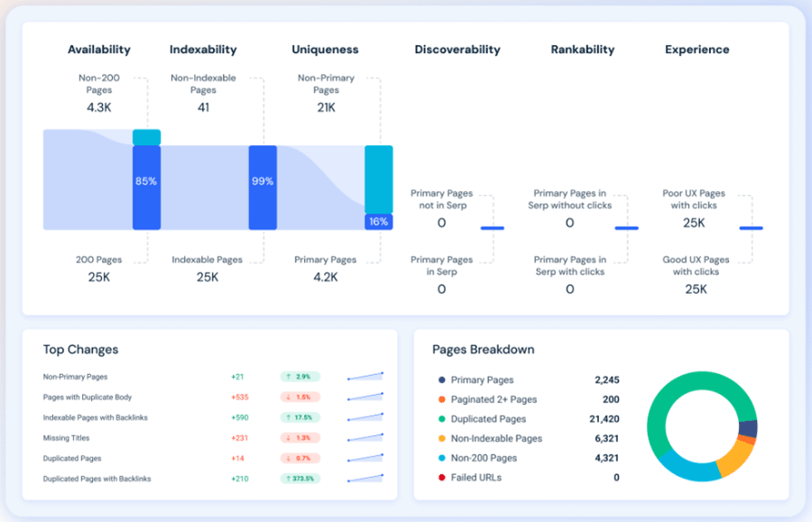Click the tall cyan Non-Primary bar segment
Screen dimensions: 812x522
point(379,179)
